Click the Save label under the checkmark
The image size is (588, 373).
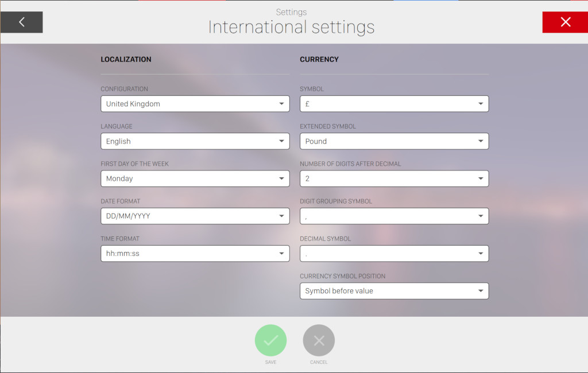pyautogui.click(x=270, y=362)
